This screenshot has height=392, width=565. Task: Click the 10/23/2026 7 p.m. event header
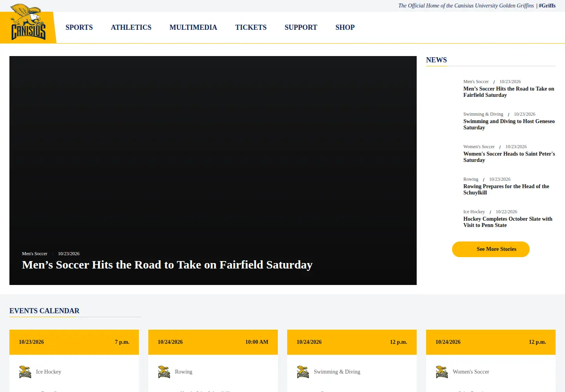pyautogui.click(x=74, y=342)
